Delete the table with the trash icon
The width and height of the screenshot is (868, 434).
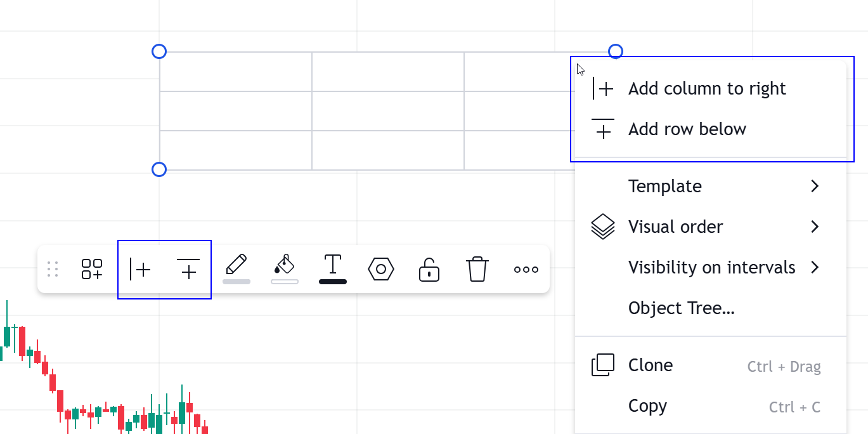coord(477,269)
